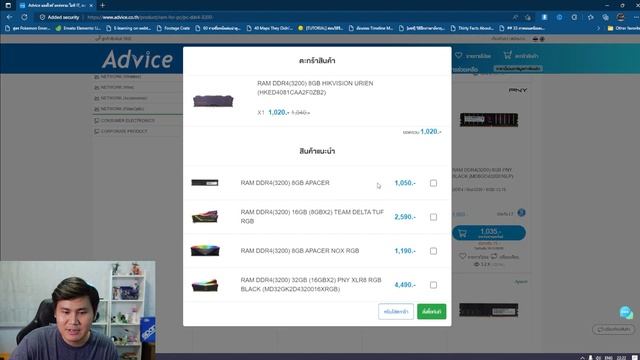This screenshot has height=360, width=640.
Task: Click the browser address bar URL
Action: tap(150, 17)
